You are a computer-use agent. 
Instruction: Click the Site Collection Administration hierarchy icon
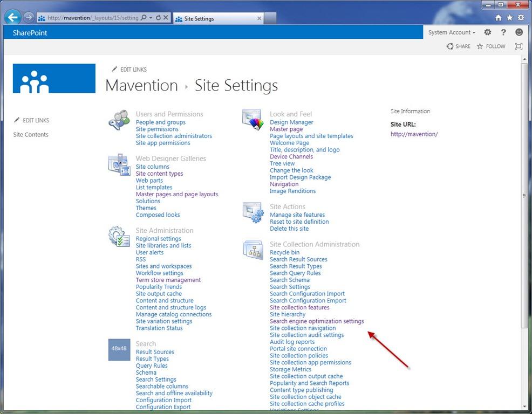tap(253, 250)
